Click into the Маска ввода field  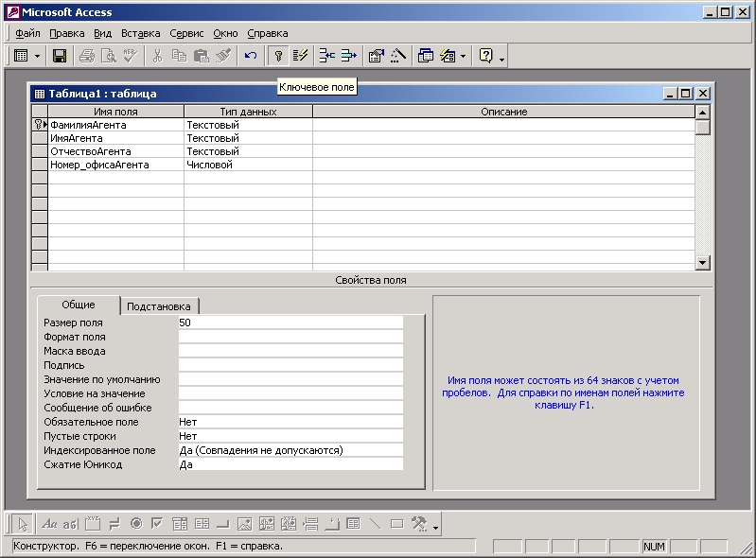click(x=290, y=351)
